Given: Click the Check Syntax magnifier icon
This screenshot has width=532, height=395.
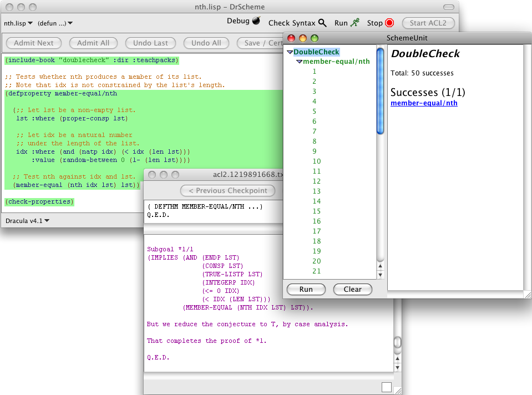Looking at the screenshot, I should coord(322,23).
